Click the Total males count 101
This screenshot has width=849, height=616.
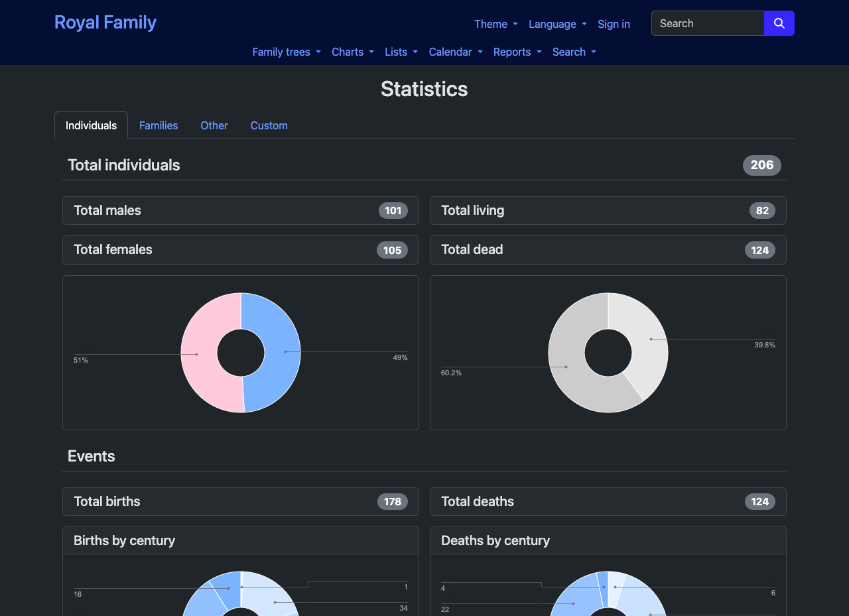tap(393, 211)
